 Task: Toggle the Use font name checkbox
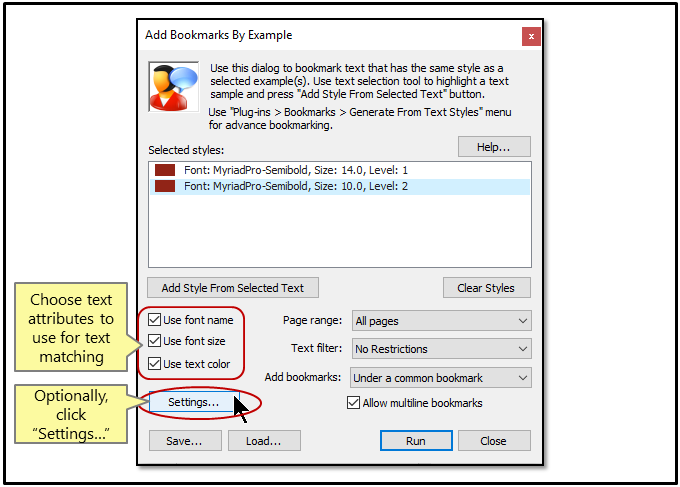pos(154,320)
